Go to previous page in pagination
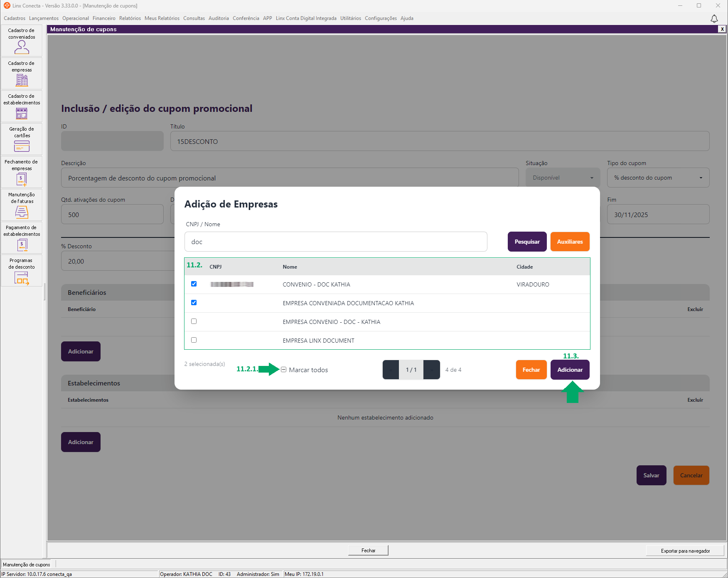728x578 pixels. click(x=391, y=370)
